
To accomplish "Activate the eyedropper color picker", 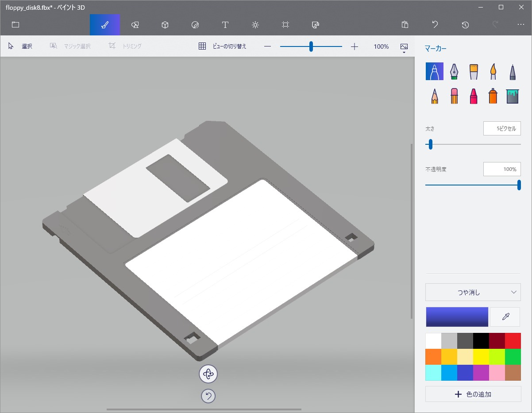I will click(505, 317).
